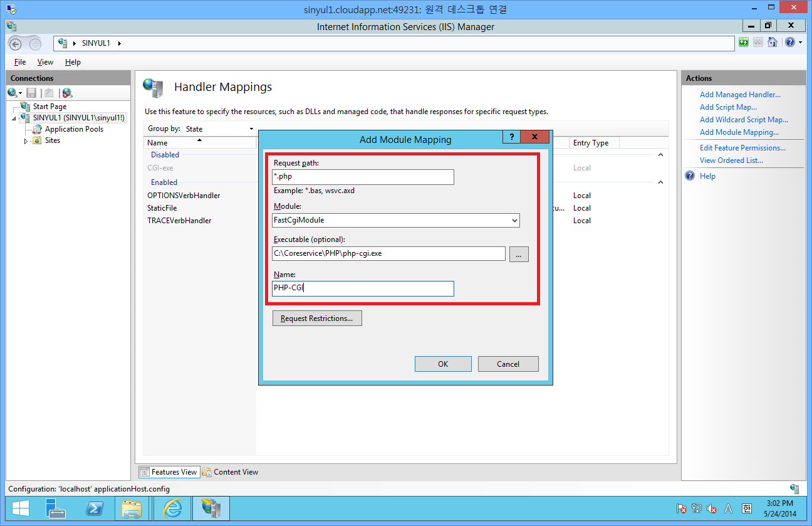Click the Up folder icon in Connections
This screenshot has width=812, height=526.
click(49, 93)
